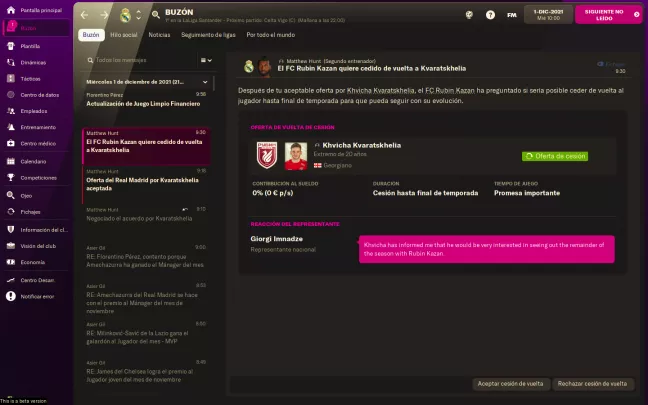Go forward with the right arrow

tap(104, 15)
